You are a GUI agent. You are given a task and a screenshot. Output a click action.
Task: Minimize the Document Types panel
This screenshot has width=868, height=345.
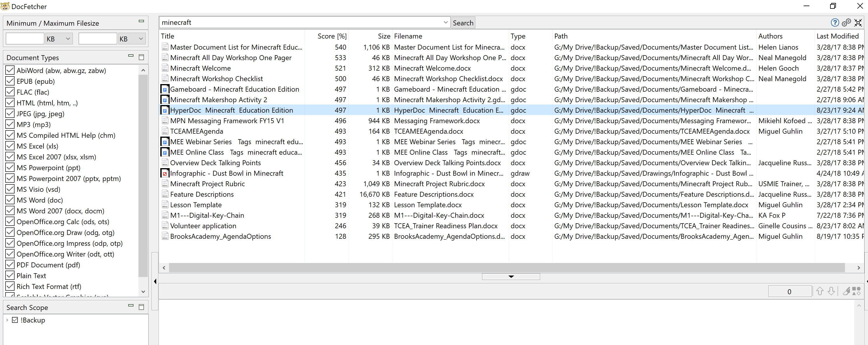click(131, 56)
